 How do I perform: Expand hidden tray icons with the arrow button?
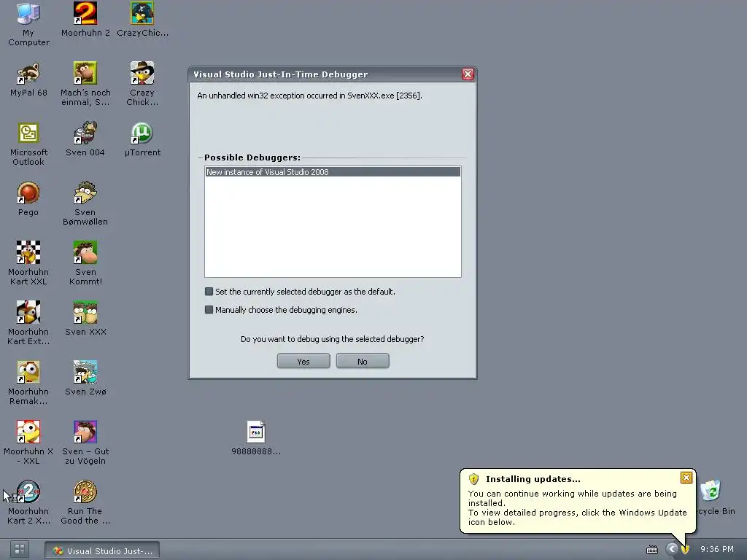coord(672,549)
